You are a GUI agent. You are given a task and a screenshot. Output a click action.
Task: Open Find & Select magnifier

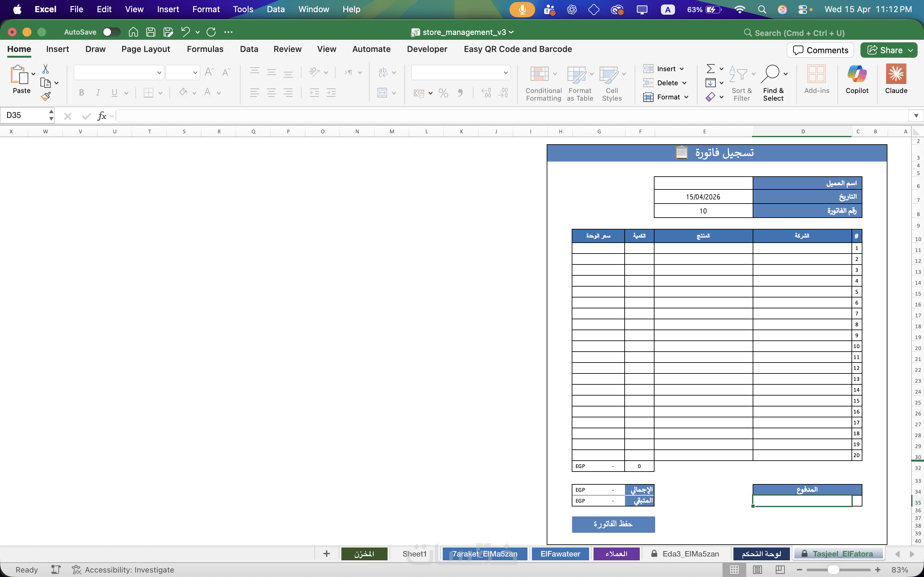pyautogui.click(x=773, y=82)
